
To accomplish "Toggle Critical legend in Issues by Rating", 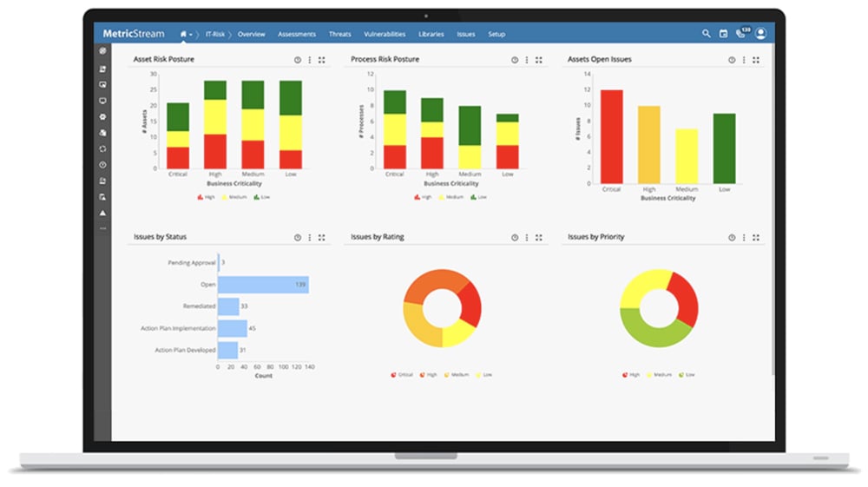I will [404, 374].
